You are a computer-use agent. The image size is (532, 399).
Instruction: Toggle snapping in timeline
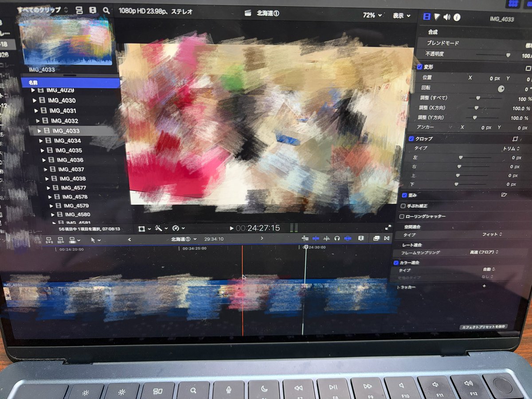[x=348, y=238]
